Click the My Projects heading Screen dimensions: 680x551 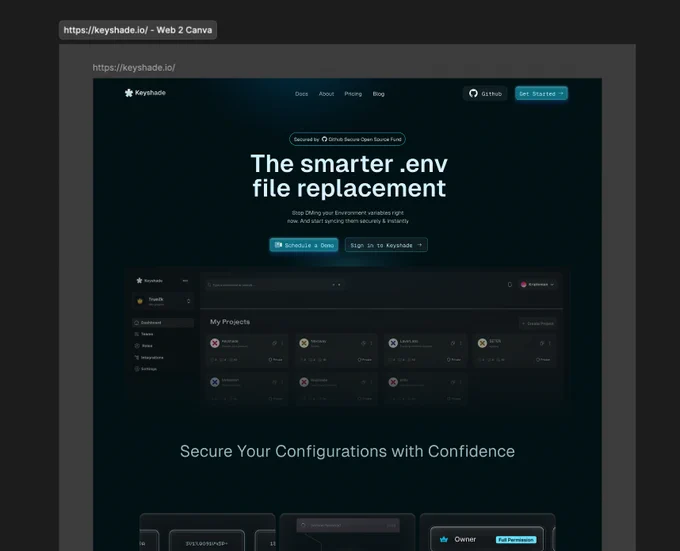click(230, 322)
